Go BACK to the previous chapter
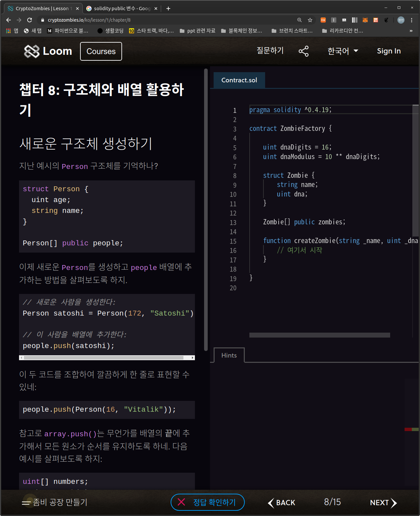 tap(282, 503)
